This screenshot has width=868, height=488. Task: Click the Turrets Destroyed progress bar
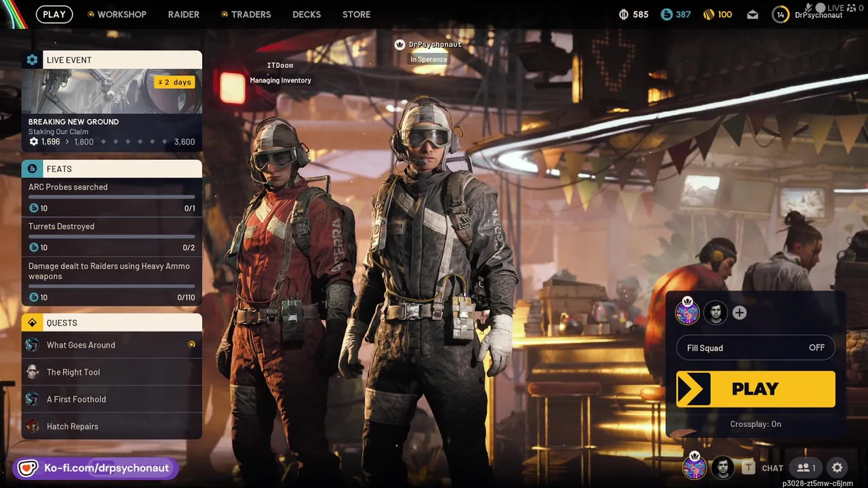112,237
